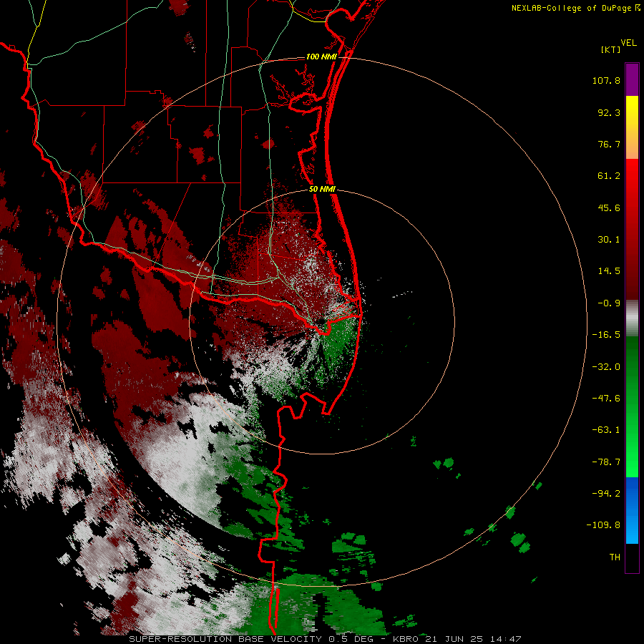Viewport: 644px width, 644px height.
Task: Select the 76.7 legend value
Action: (x=609, y=144)
